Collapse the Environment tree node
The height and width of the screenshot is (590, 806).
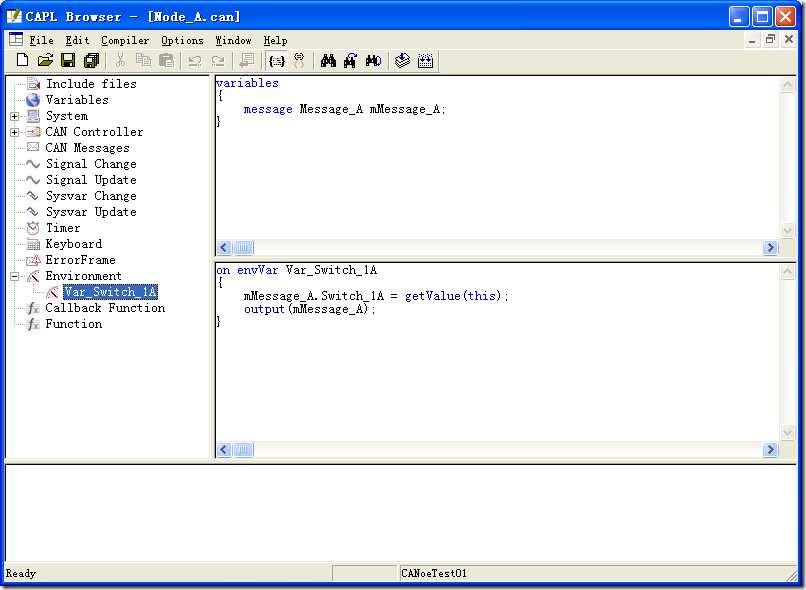pos(14,276)
